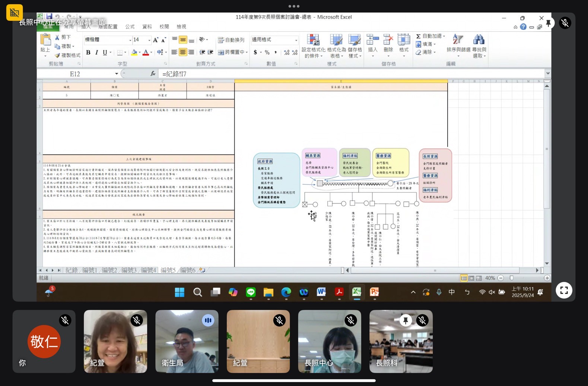The height and width of the screenshot is (386, 588).
Task: Click the Insert function fx icon
Action: point(153,74)
